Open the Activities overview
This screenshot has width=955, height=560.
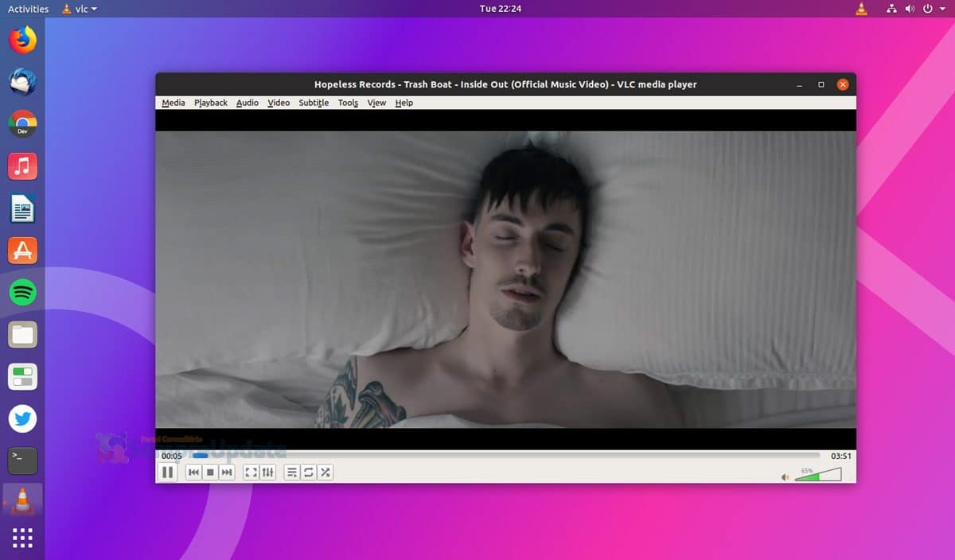coord(28,9)
